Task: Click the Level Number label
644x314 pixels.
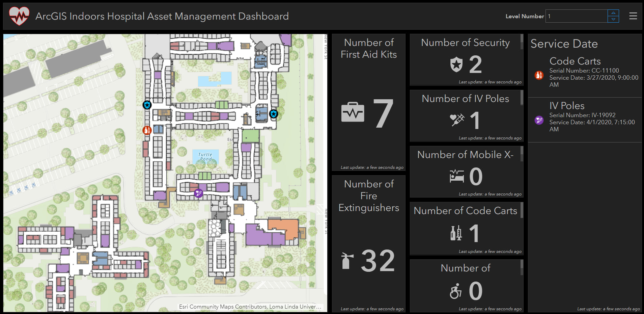Action: pos(525,16)
